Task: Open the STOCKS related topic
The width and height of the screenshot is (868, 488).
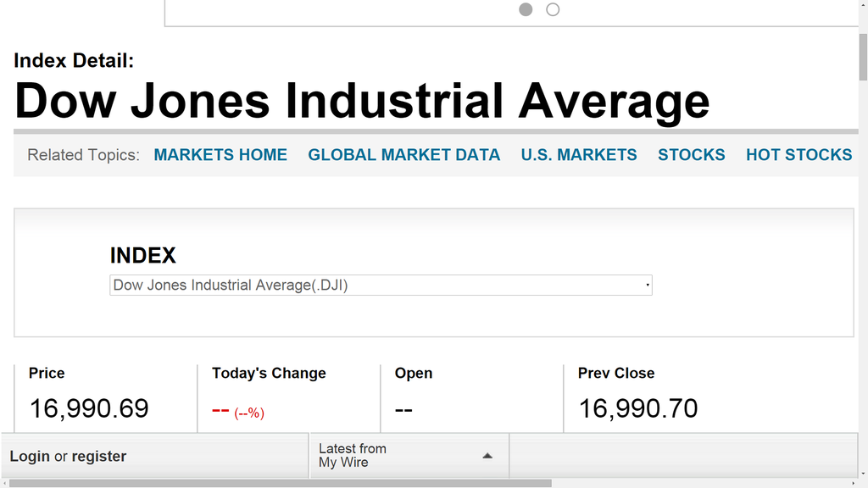Action: (692, 155)
